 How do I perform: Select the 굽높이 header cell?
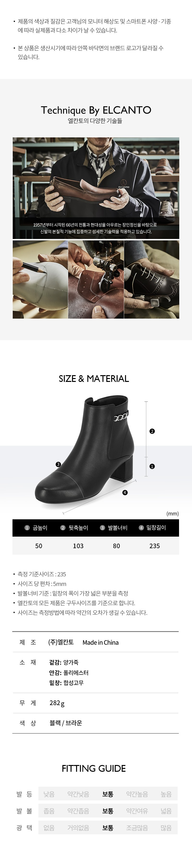[x=36, y=528]
